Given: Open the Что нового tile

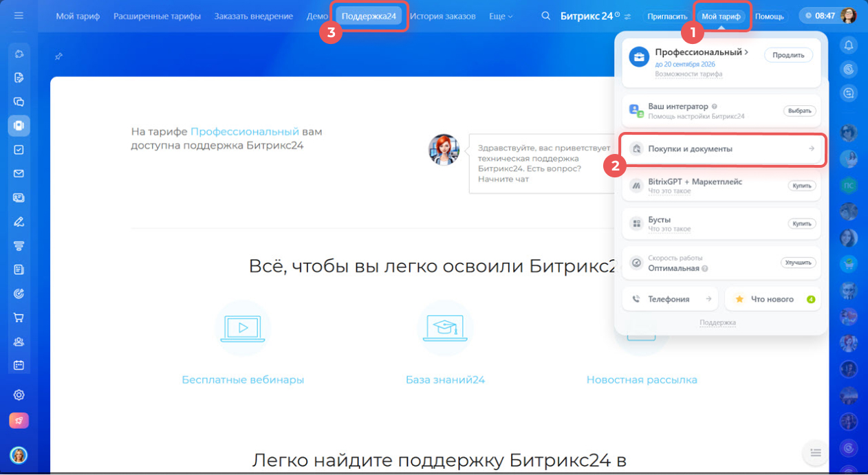Looking at the screenshot, I should [x=772, y=299].
